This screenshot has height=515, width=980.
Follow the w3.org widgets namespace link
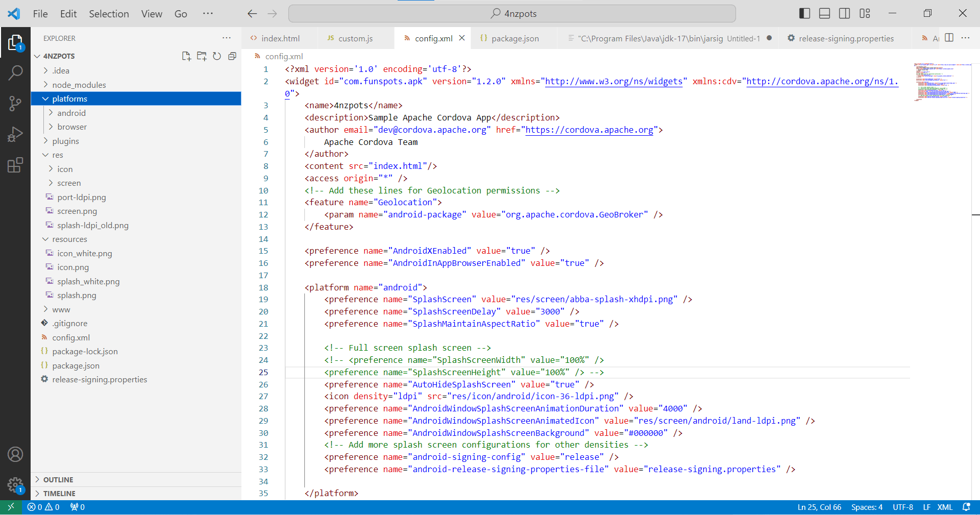tap(614, 82)
